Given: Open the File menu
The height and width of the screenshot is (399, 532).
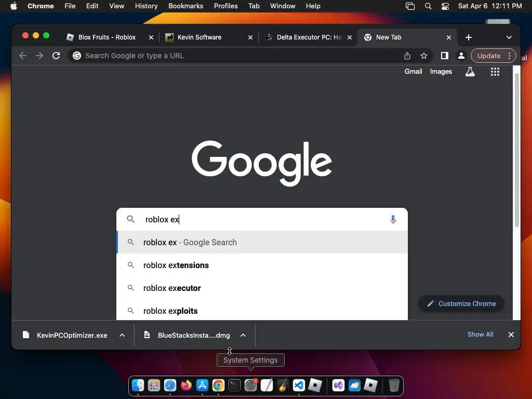Looking at the screenshot, I should [x=70, y=6].
